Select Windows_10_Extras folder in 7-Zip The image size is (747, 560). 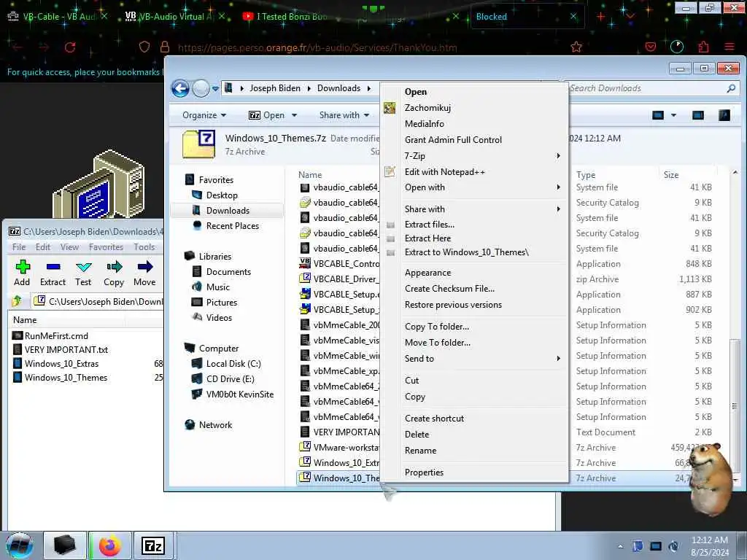tap(61, 364)
